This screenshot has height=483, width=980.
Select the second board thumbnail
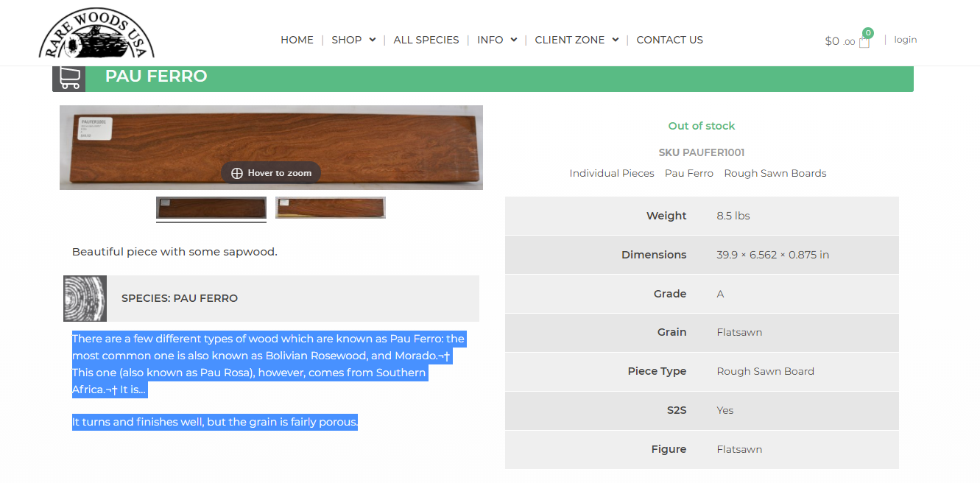(331, 208)
